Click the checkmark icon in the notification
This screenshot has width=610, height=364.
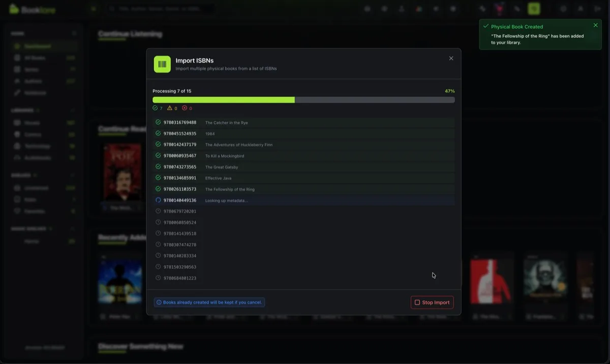coord(486,26)
